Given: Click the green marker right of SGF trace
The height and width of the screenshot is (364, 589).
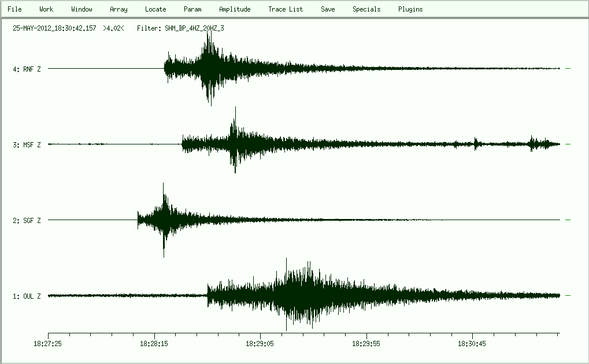Looking at the screenshot, I should [x=568, y=220].
